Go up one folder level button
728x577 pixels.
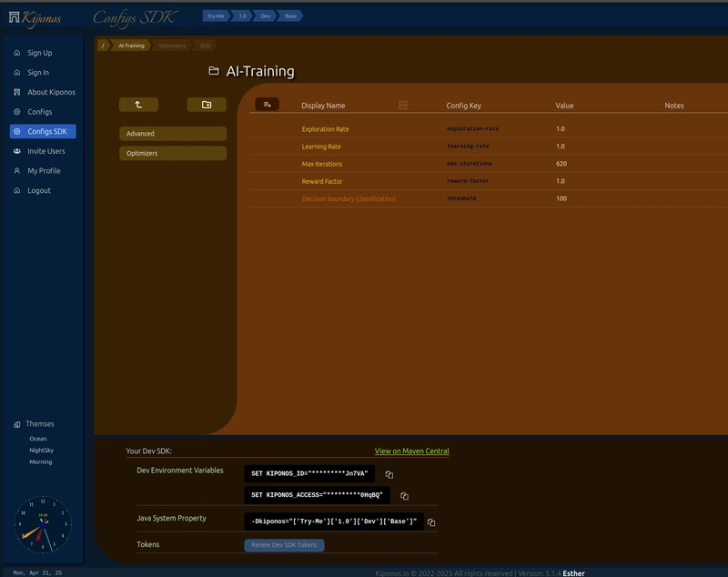click(x=138, y=105)
